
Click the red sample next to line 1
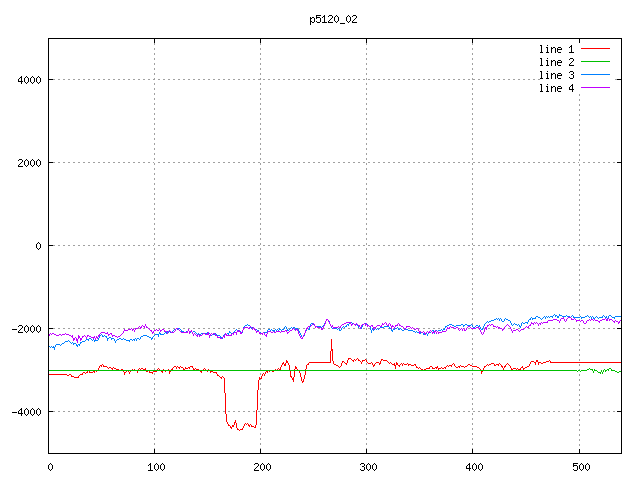(x=595, y=49)
